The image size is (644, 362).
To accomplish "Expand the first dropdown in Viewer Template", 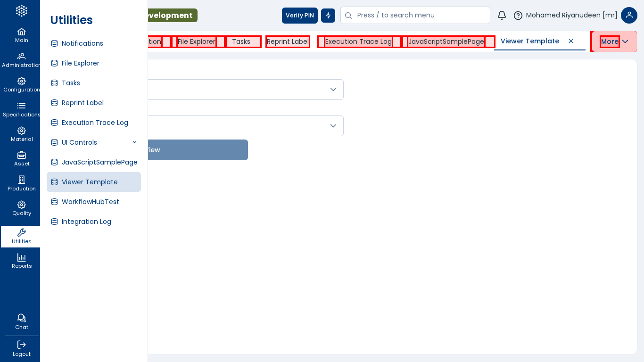I will click(x=333, y=90).
